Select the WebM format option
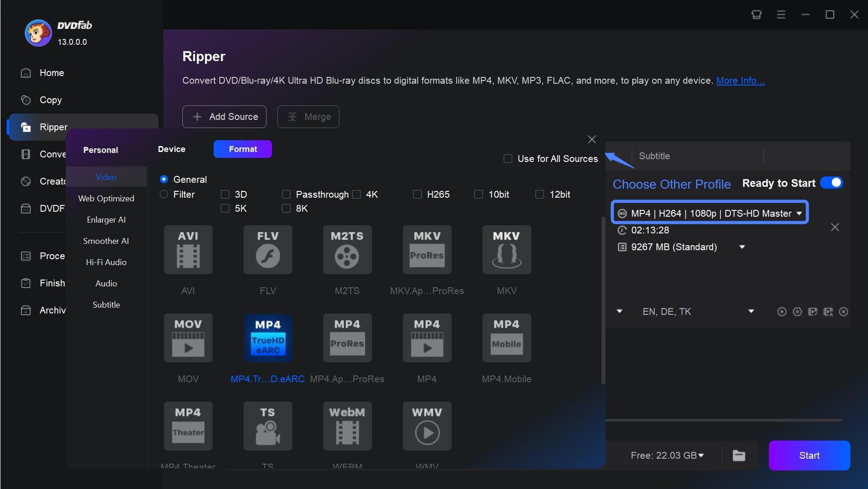Viewport: 868px width, 489px height. pos(347,426)
